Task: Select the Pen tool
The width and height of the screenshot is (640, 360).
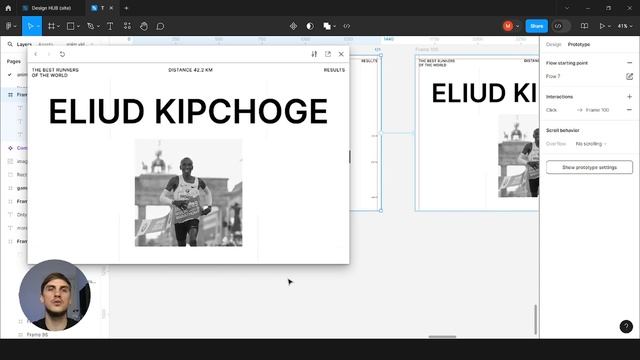Action: coord(91,26)
